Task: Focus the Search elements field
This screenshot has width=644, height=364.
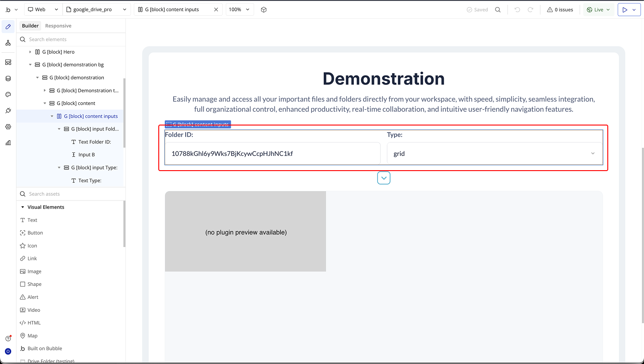Action: click(x=72, y=39)
